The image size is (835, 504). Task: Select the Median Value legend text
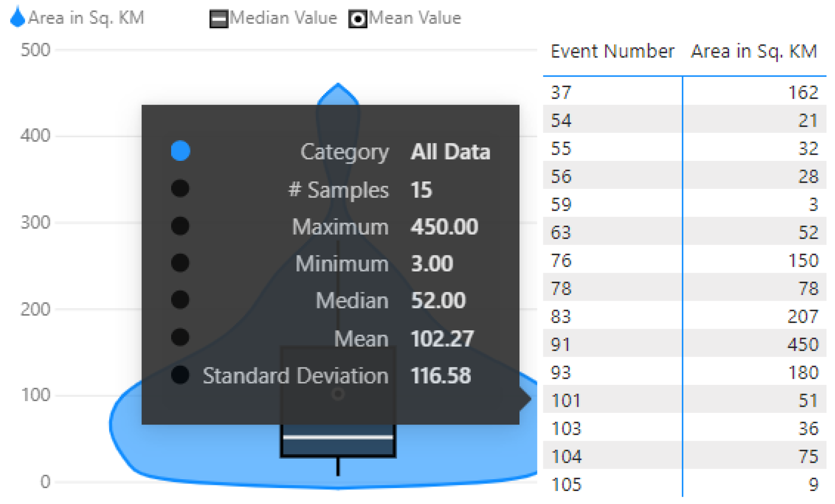coord(283,18)
